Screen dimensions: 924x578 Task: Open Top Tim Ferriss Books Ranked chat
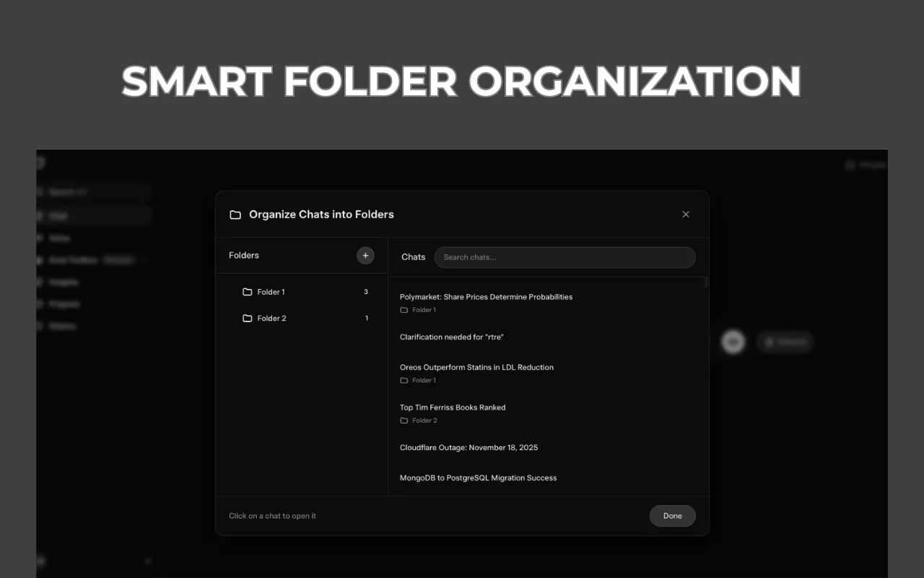tap(453, 407)
